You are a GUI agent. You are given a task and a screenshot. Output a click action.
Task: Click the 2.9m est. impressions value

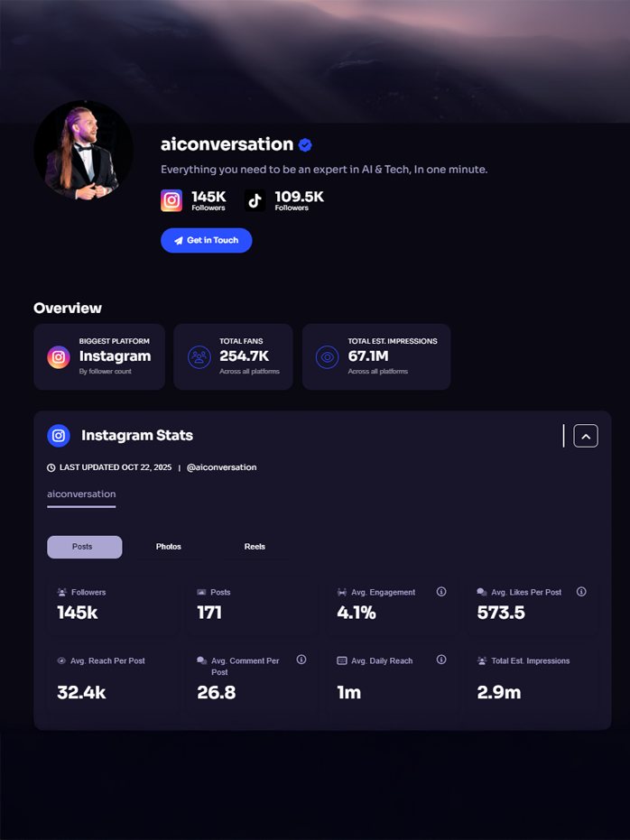coord(499,693)
